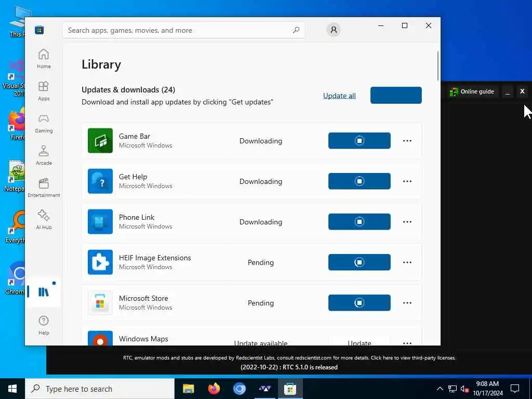The width and height of the screenshot is (532, 399).
Task: Update the Windows Maps app
Action: coord(360,341)
